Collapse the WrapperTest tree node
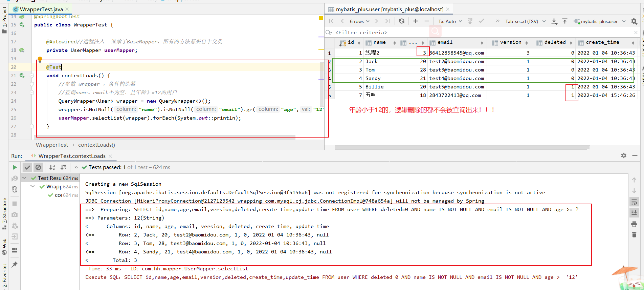 point(32,186)
